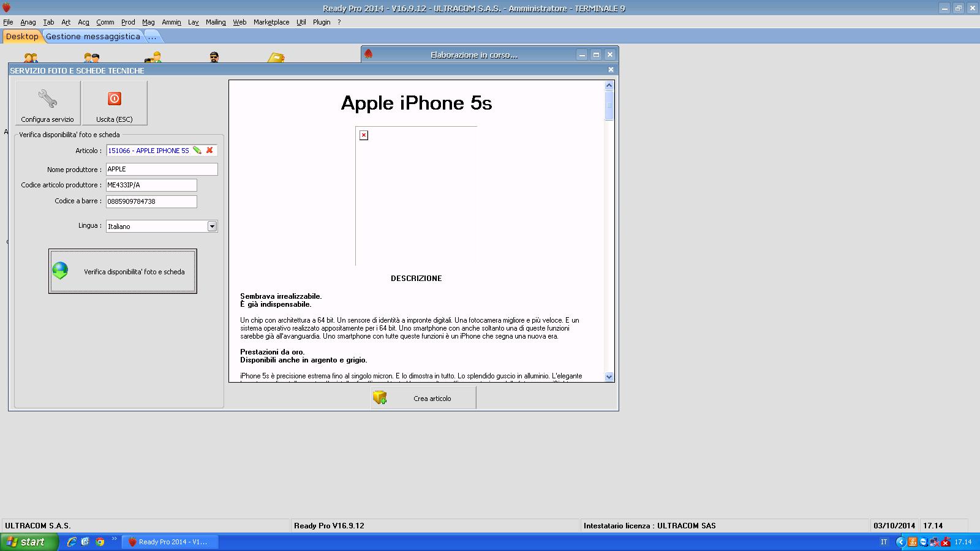Screen dimensions: 980x551
Task: Click the Crea articolo package icon
Action: pyautogui.click(x=380, y=398)
